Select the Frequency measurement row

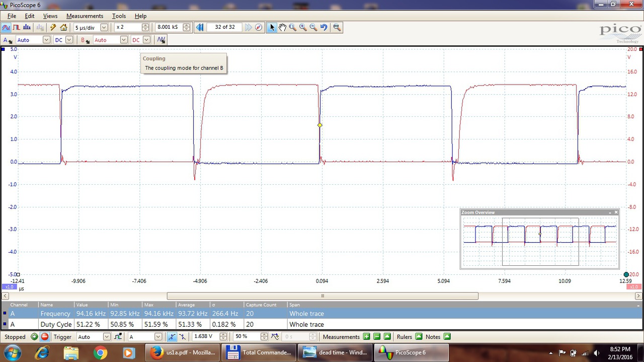click(322, 314)
